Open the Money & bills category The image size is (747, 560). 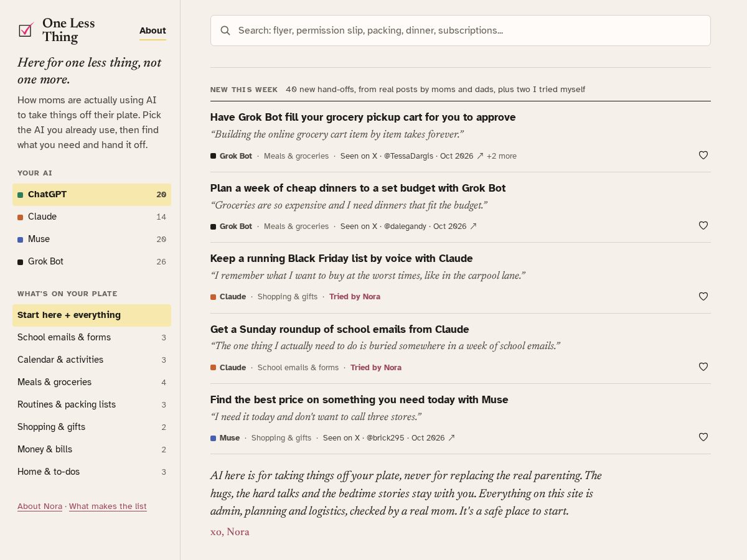coord(92,450)
